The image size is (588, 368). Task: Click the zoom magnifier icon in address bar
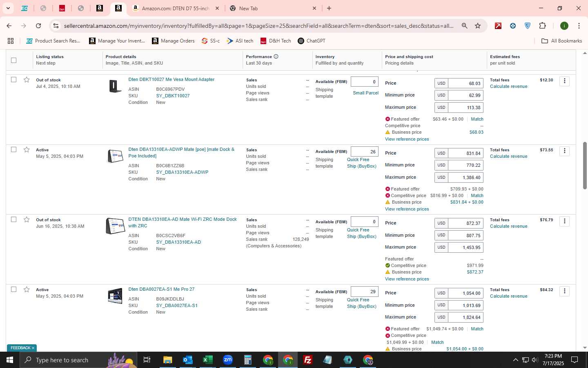click(464, 26)
